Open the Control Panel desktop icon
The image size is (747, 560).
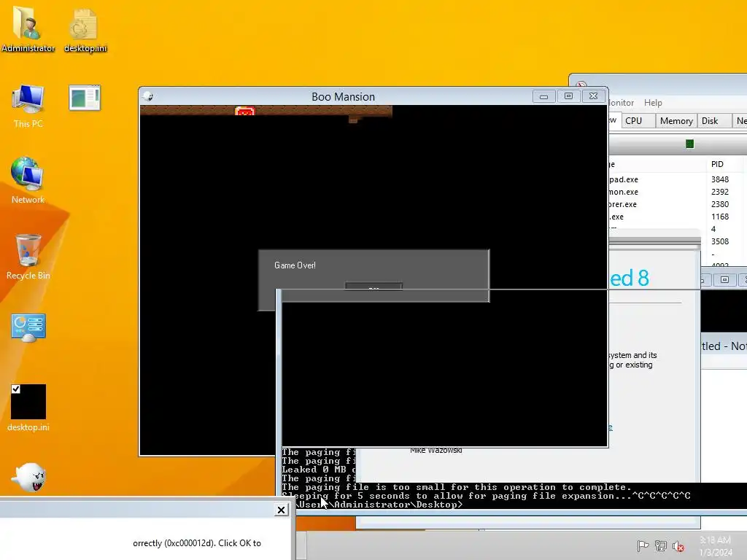28,327
